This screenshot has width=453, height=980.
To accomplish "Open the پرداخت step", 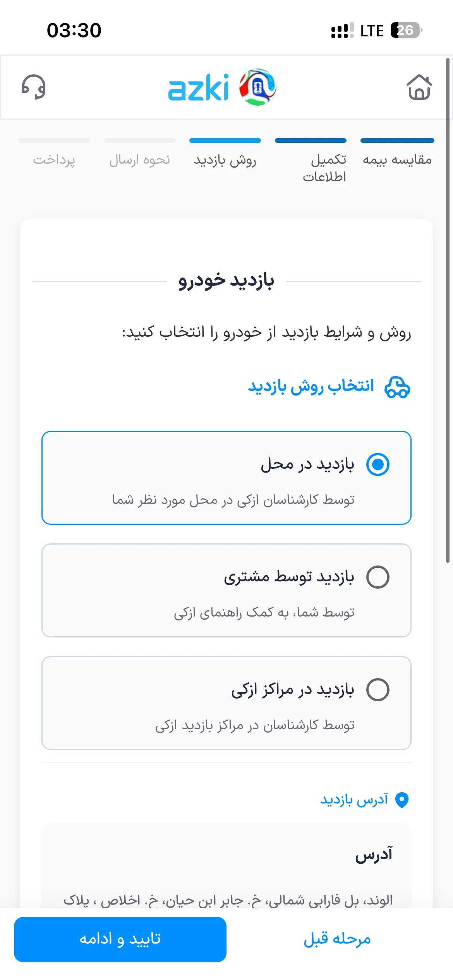I will (54, 153).
